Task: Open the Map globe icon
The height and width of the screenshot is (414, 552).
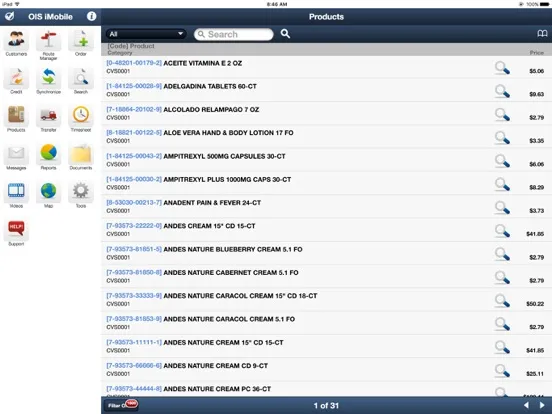Action: (49, 192)
